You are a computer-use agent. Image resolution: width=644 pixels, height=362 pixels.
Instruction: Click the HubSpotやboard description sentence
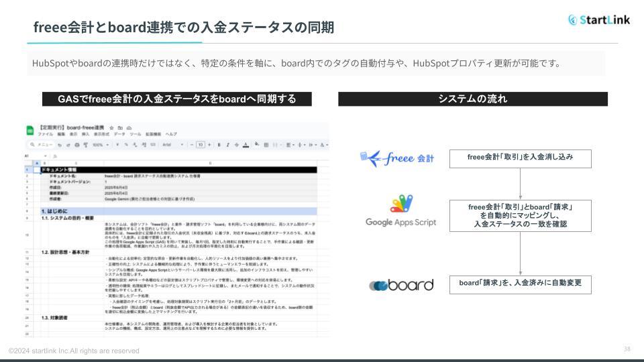(x=296, y=63)
